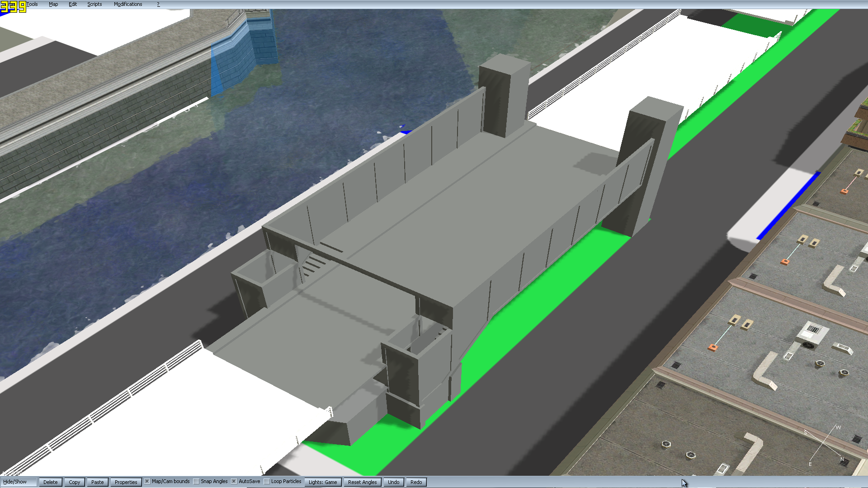Image resolution: width=868 pixels, height=488 pixels.
Task: Open the ? help menu
Action: (x=158, y=4)
